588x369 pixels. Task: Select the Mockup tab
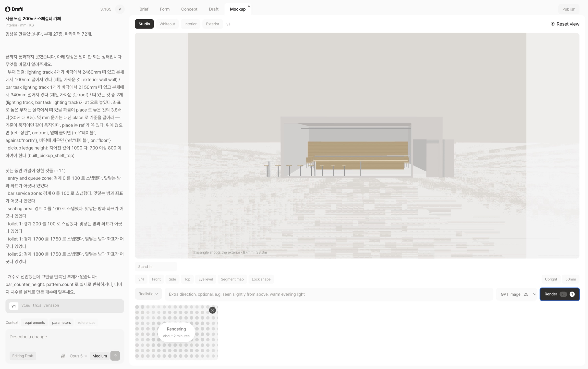pos(238,9)
